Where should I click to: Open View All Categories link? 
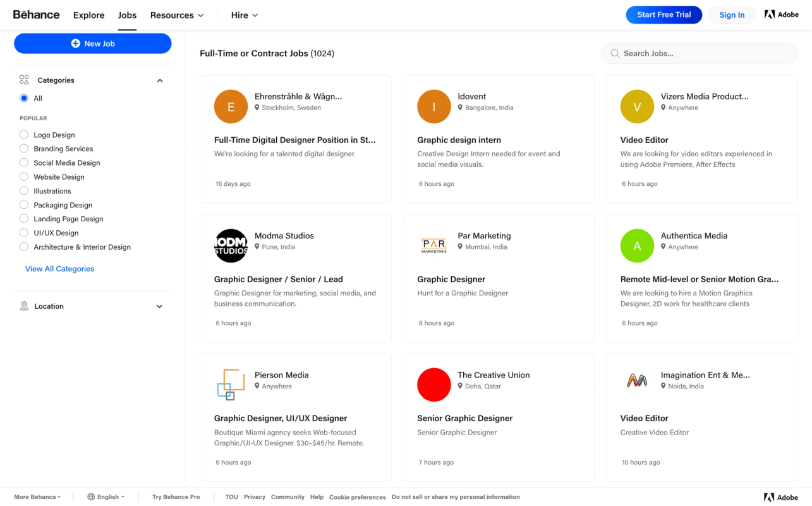click(x=59, y=269)
